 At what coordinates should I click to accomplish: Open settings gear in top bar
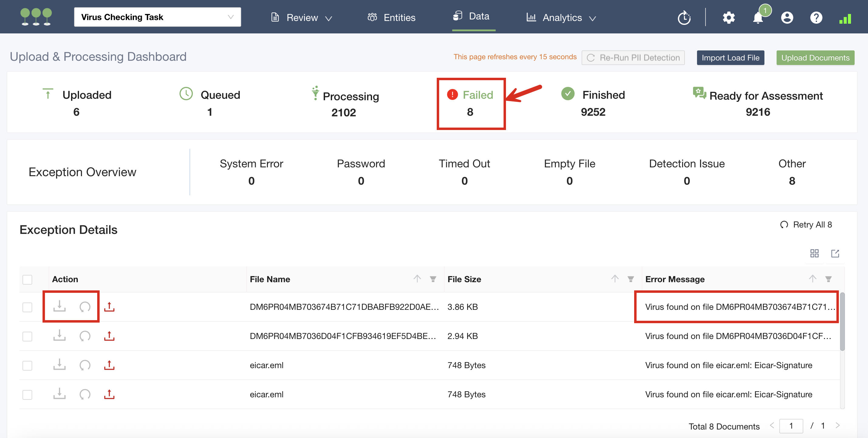pyautogui.click(x=729, y=18)
